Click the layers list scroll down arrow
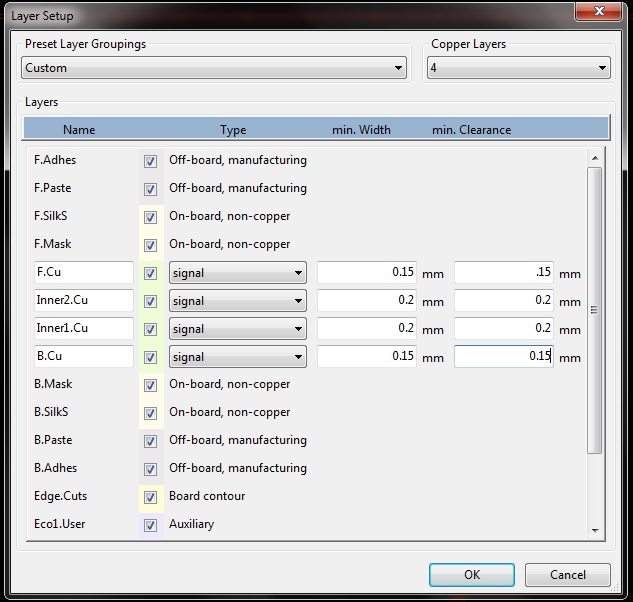The width and height of the screenshot is (633, 602). [x=595, y=530]
